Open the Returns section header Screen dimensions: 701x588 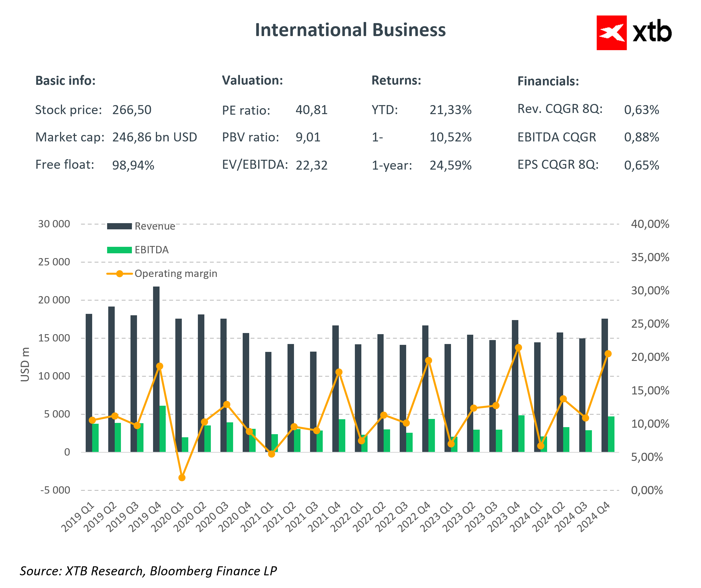coord(397,80)
